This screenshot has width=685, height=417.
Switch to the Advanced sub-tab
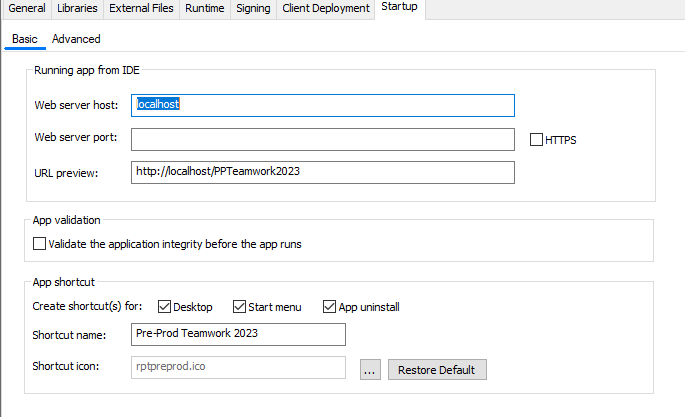[x=76, y=39]
